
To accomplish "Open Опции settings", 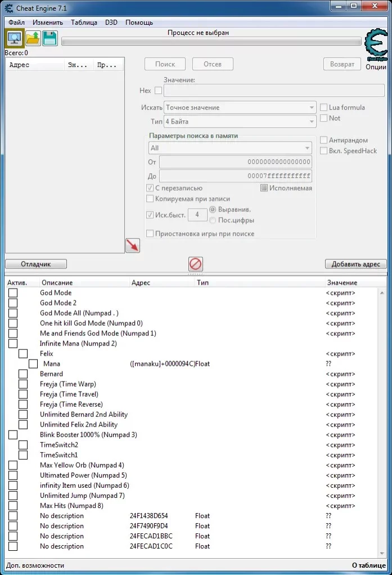I will click(x=376, y=67).
